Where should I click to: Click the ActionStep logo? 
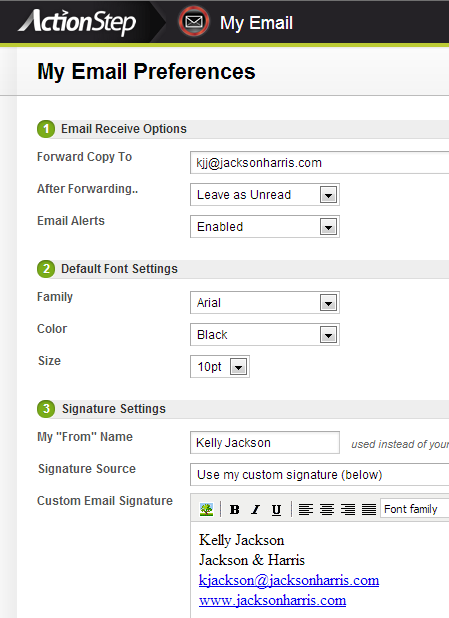tap(77, 22)
